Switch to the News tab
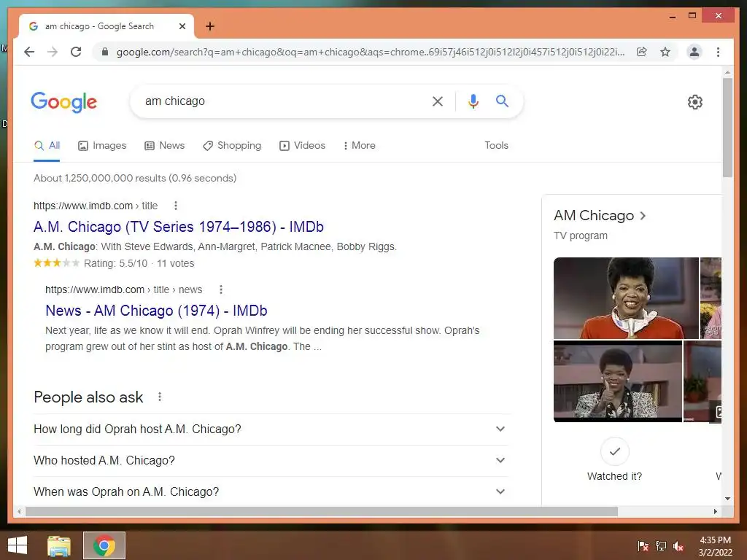This screenshot has height=560, width=747. click(164, 145)
